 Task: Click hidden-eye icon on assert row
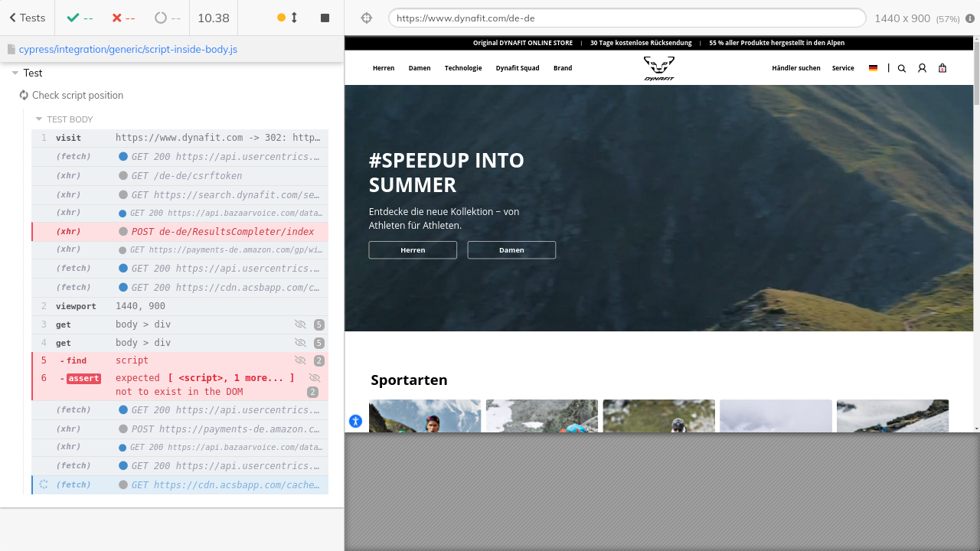[314, 378]
